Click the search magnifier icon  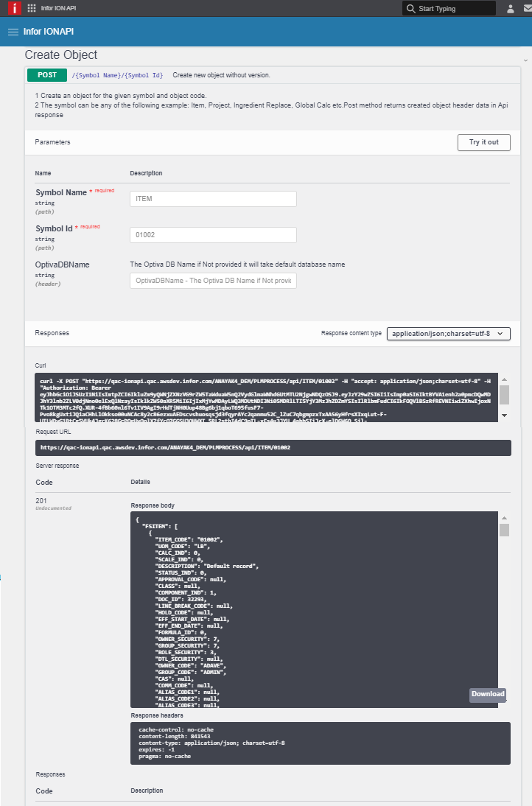(410, 8)
